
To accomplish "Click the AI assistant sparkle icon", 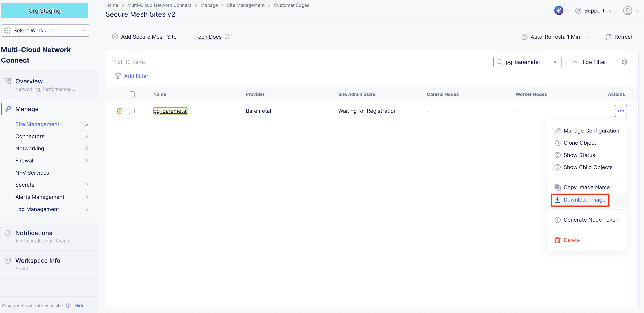I will point(558,10).
